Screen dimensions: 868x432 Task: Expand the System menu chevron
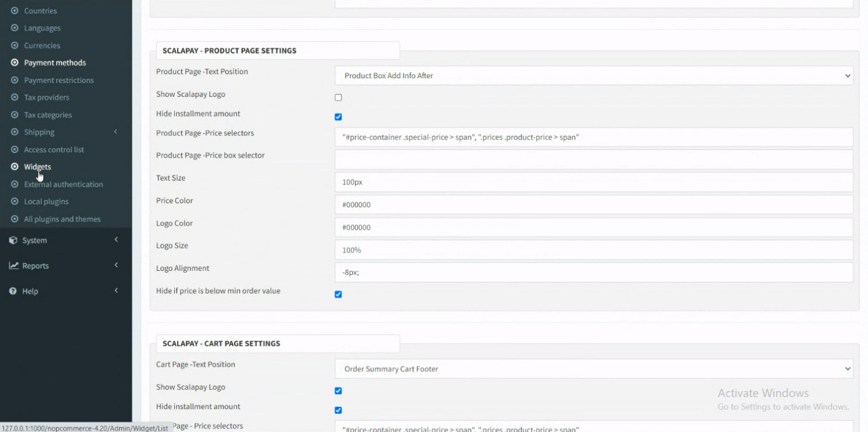coord(116,240)
